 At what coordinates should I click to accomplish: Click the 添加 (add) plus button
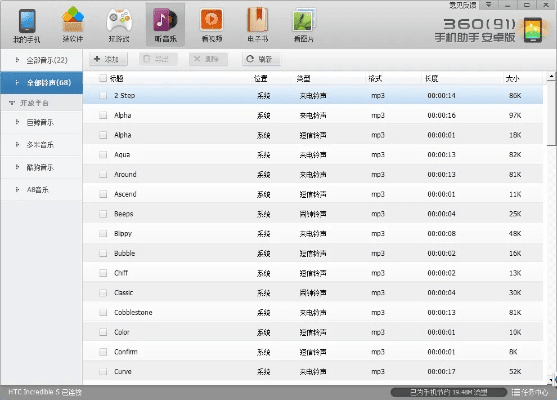tap(108, 59)
